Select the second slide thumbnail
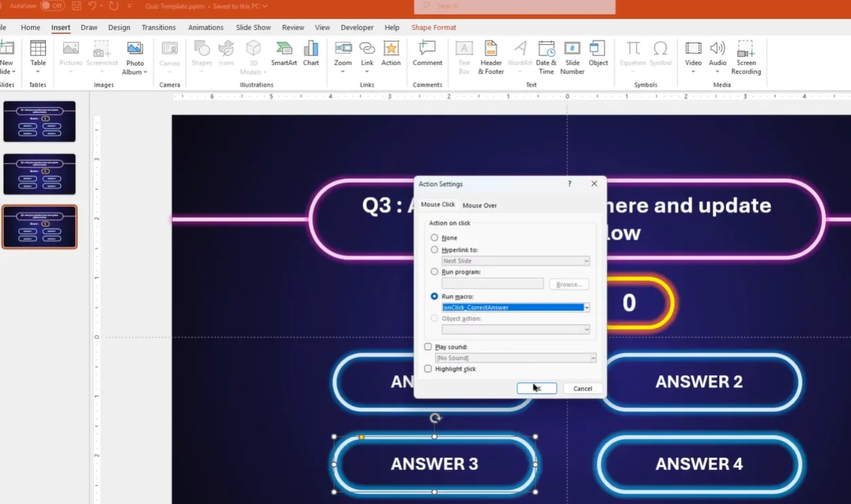This screenshot has height=504, width=851. coord(39,174)
